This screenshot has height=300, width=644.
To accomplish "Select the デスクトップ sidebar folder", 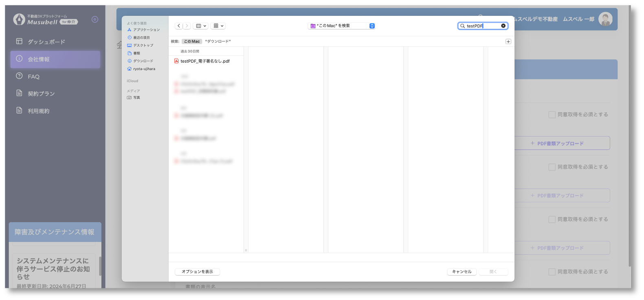I will (x=143, y=45).
